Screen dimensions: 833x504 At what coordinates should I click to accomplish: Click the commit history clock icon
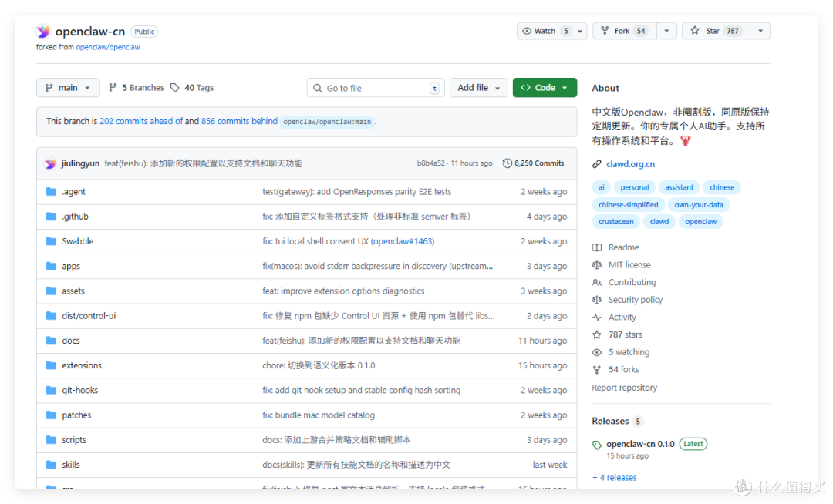pos(508,163)
